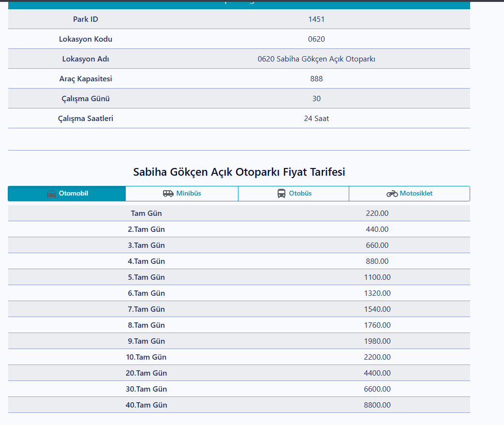The height and width of the screenshot is (425, 504).
Task: Click the price 1760.00
Action: coord(377,325)
